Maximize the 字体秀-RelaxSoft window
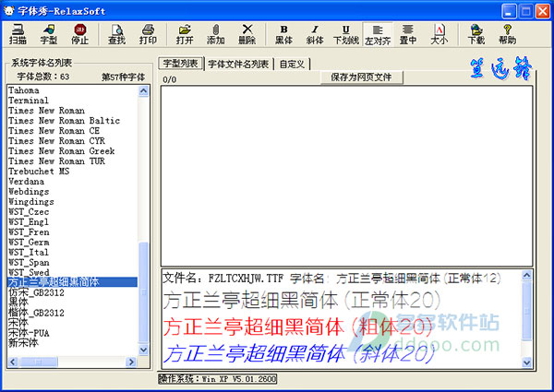Viewport: 554px width, 392px height. (x=525, y=11)
